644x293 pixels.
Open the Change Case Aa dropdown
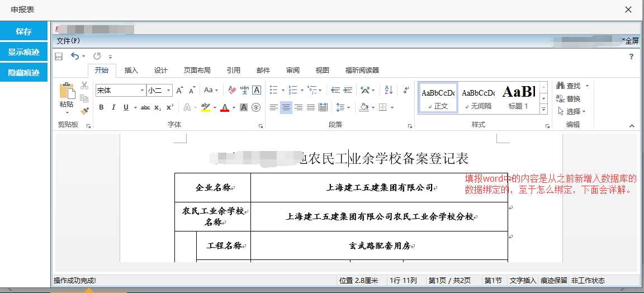pos(211,90)
